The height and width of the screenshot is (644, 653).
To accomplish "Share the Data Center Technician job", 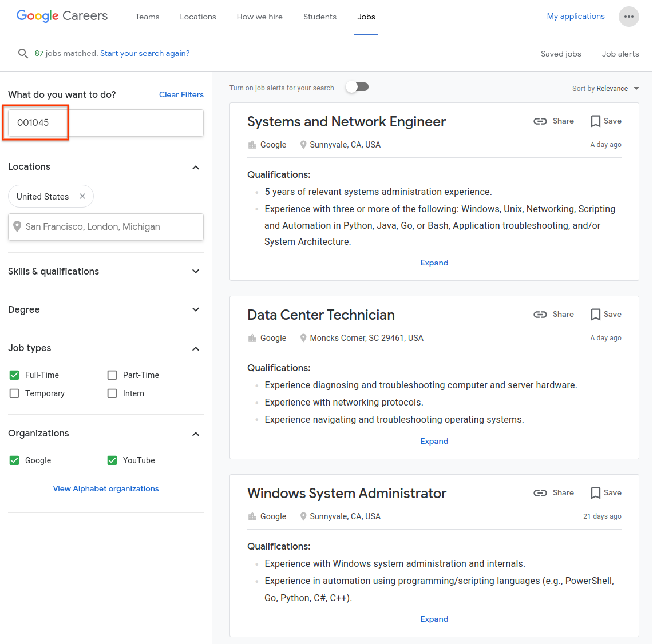I will click(x=553, y=315).
